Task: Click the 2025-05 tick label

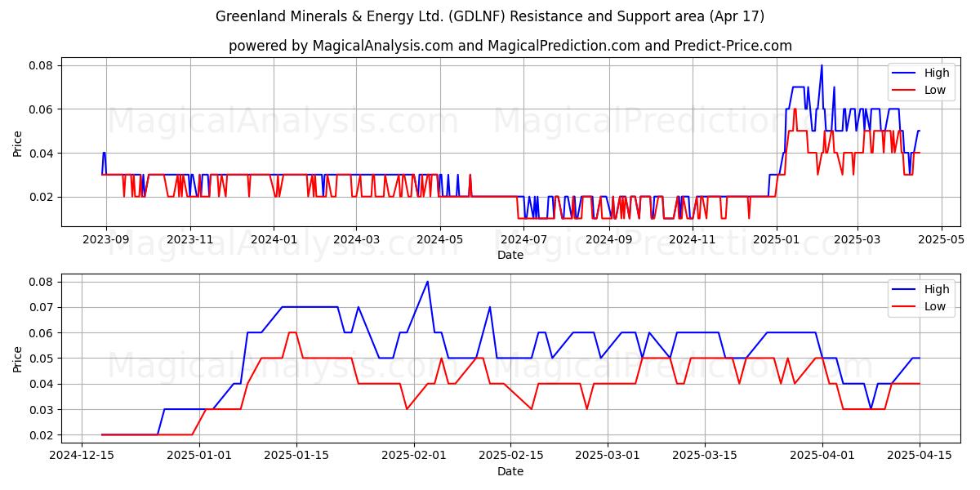Action: [x=941, y=240]
